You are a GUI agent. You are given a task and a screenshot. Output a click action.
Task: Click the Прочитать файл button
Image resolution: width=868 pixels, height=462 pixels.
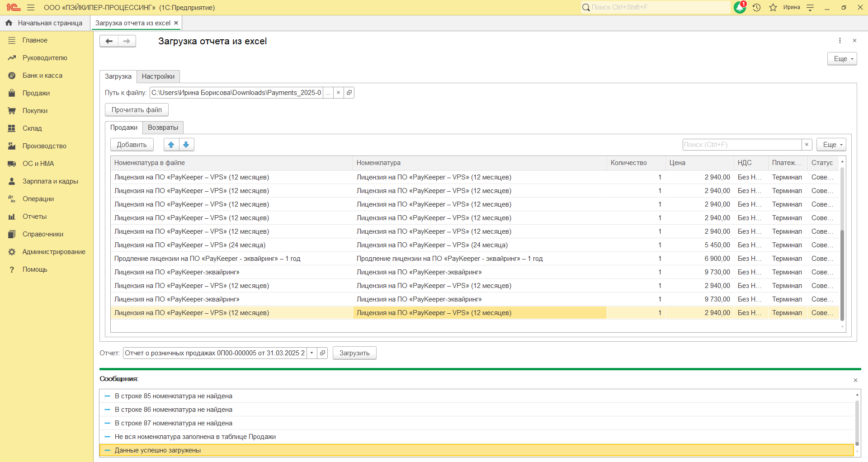(137, 110)
